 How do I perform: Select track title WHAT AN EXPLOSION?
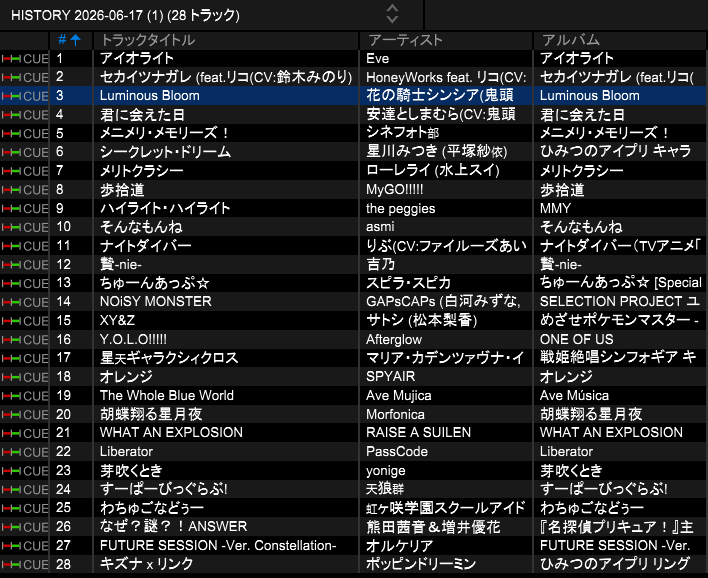point(171,433)
